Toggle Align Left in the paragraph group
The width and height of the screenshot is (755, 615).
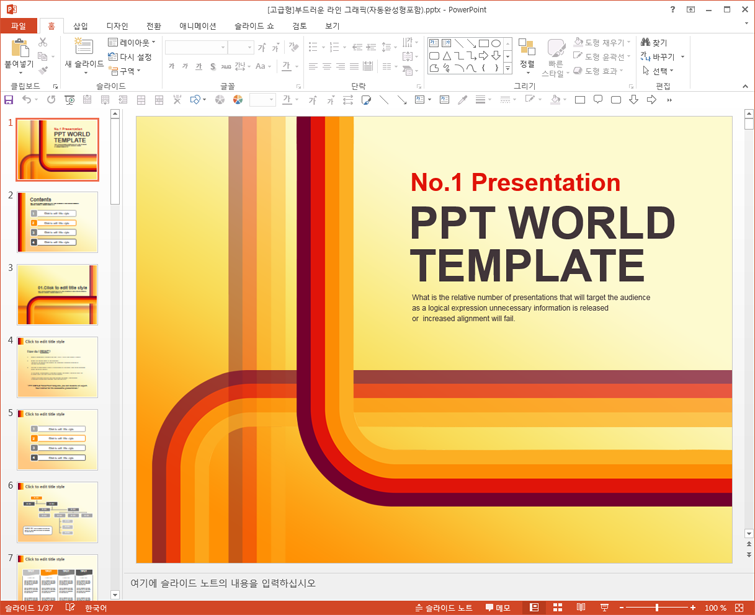pyautogui.click(x=313, y=66)
